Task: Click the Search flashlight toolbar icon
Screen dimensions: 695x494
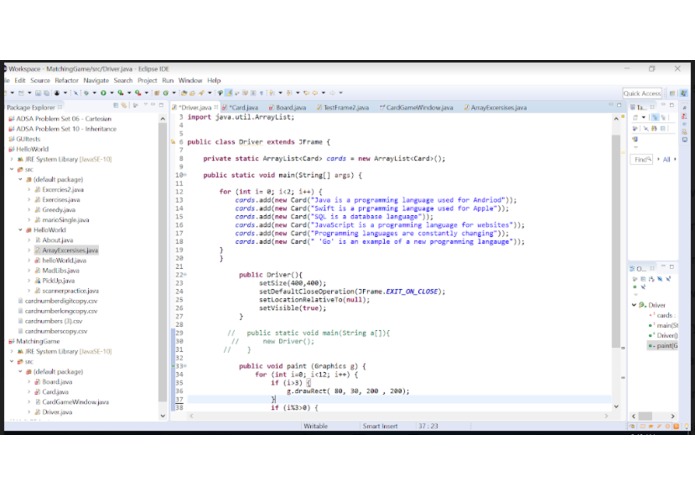Action: (x=202, y=93)
